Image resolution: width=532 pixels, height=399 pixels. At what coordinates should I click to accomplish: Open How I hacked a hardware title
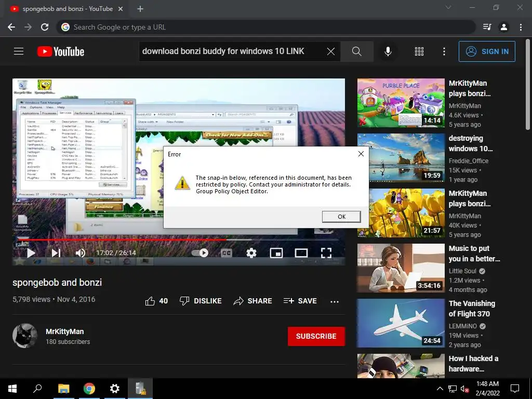(474, 363)
